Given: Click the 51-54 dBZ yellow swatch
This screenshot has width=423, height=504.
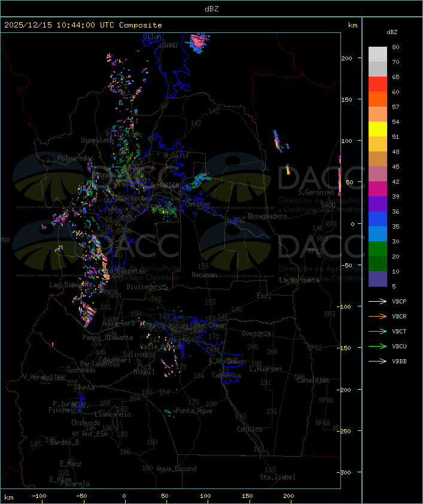Looking at the screenshot, I should pyautogui.click(x=378, y=129).
